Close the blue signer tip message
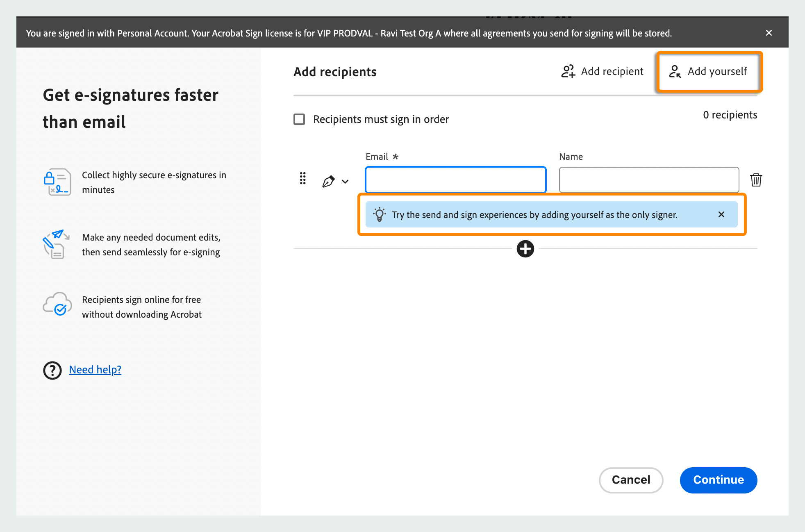Image resolution: width=805 pixels, height=532 pixels. [721, 214]
